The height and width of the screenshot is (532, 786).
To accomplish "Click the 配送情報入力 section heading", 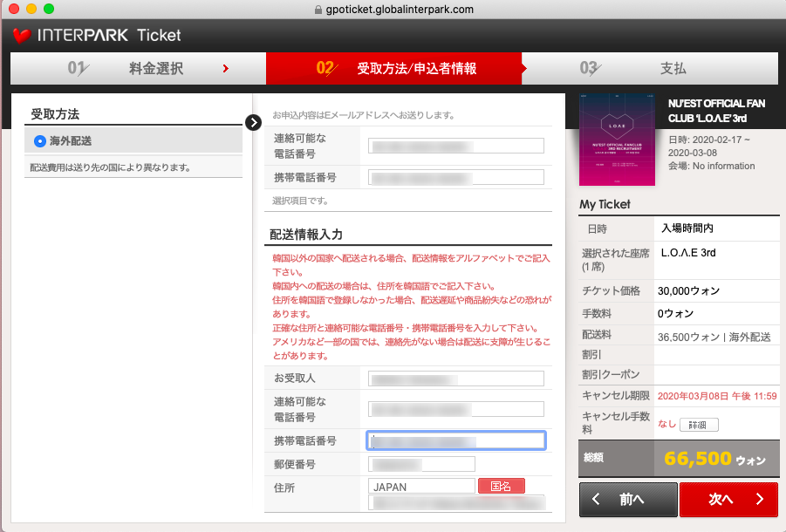I will (306, 235).
